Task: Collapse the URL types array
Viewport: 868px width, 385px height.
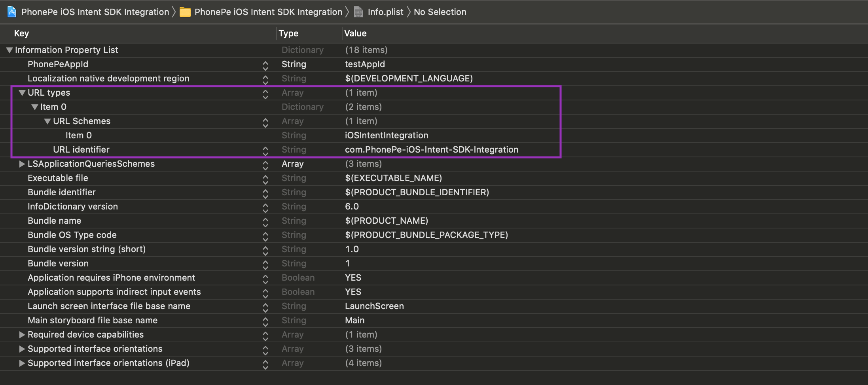Action: (22, 93)
